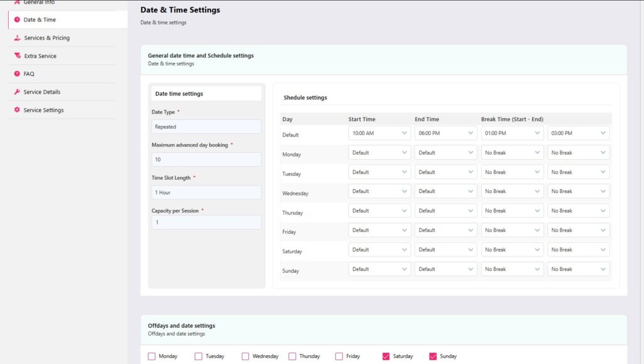Expand Sunday's Break Time dropdown
This screenshot has width=644, height=364.
tap(512, 268)
